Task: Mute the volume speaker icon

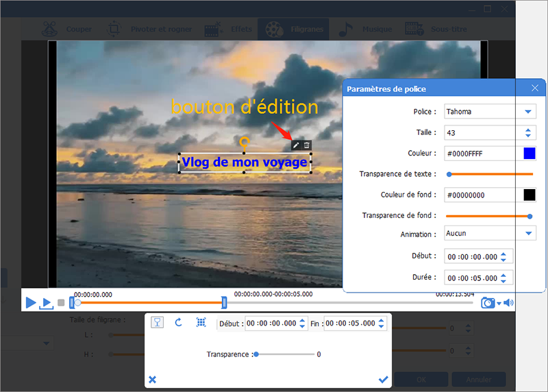Action: 508,303
